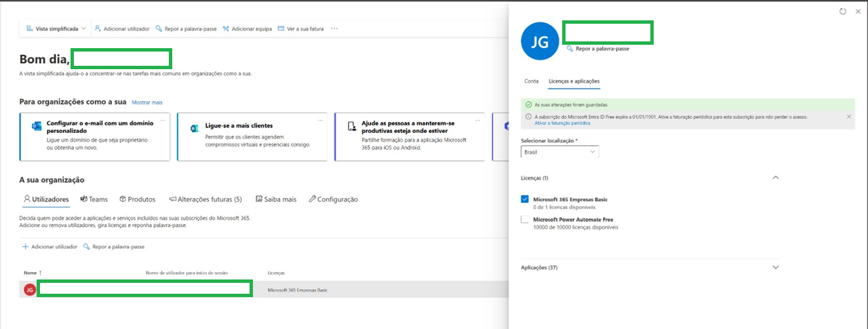Click the Nome column sort arrow
Viewport: 868px width, 329px height.
41,273
